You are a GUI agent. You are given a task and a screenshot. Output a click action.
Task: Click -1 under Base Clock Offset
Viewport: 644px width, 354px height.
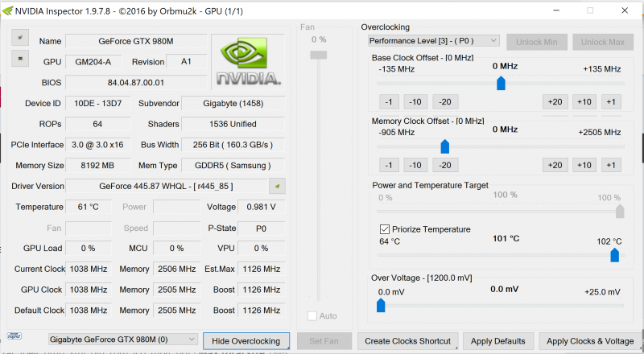pos(389,102)
